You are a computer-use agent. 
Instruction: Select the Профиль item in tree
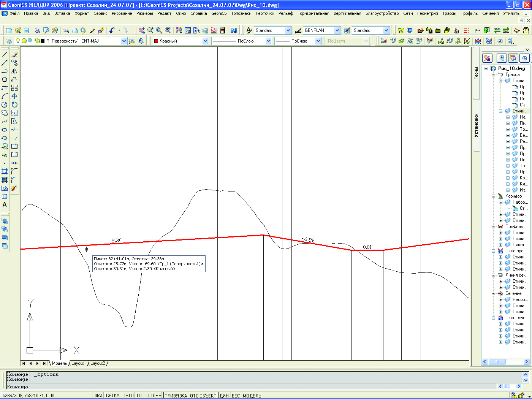pyautogui.click(x=514, y=226)
